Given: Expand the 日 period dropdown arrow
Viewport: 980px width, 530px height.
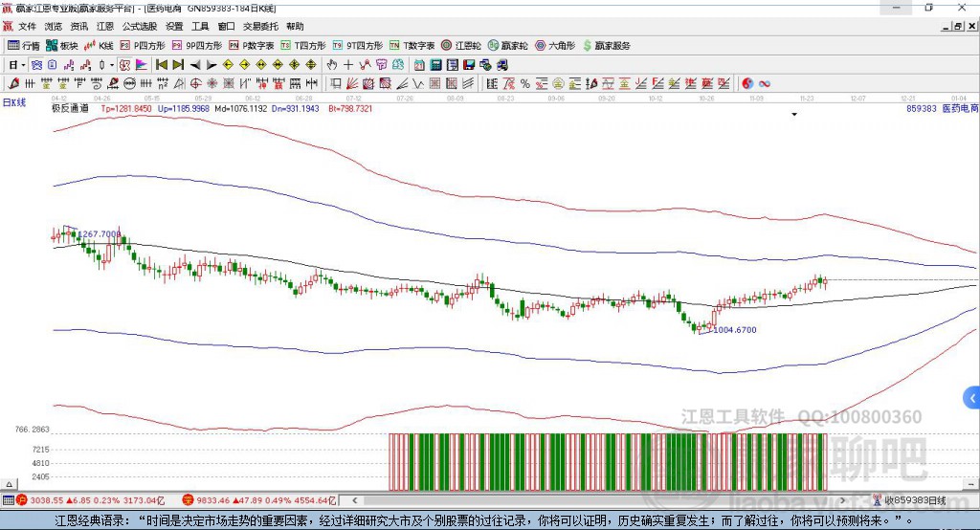Looking at the screenshot, I should [x=24, y=65].
